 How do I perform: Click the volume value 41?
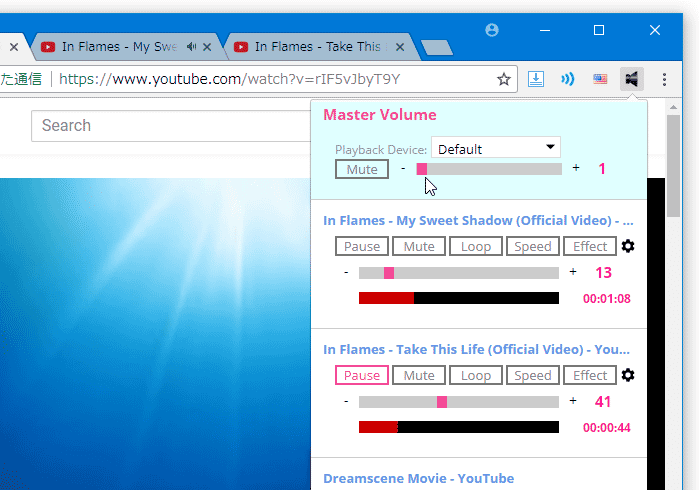603,402
